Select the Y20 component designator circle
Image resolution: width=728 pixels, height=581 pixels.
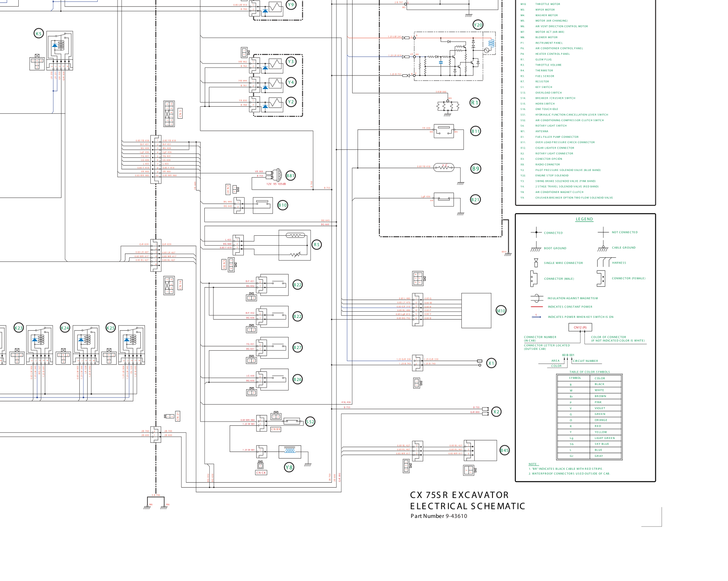(478, 25)
